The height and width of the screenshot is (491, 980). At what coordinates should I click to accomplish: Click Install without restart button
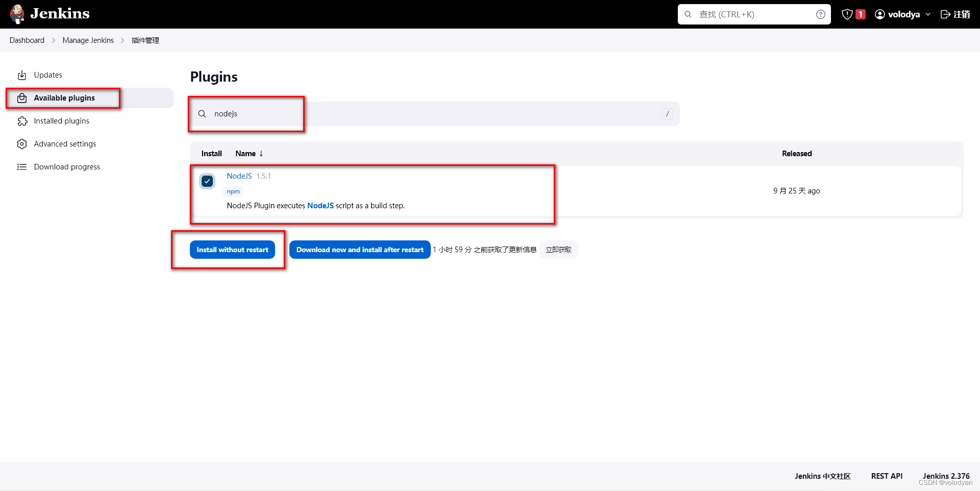coord(232,250)
